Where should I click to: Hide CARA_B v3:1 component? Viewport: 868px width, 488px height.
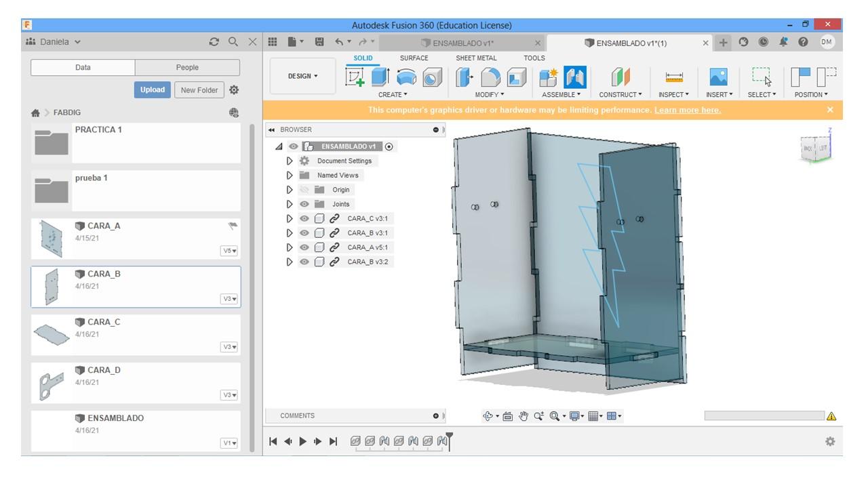click(x=304, y=232)
